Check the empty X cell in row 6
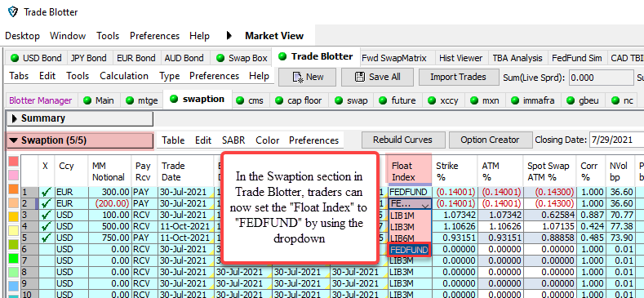644x298 pixels. click(x=47, y=250)
